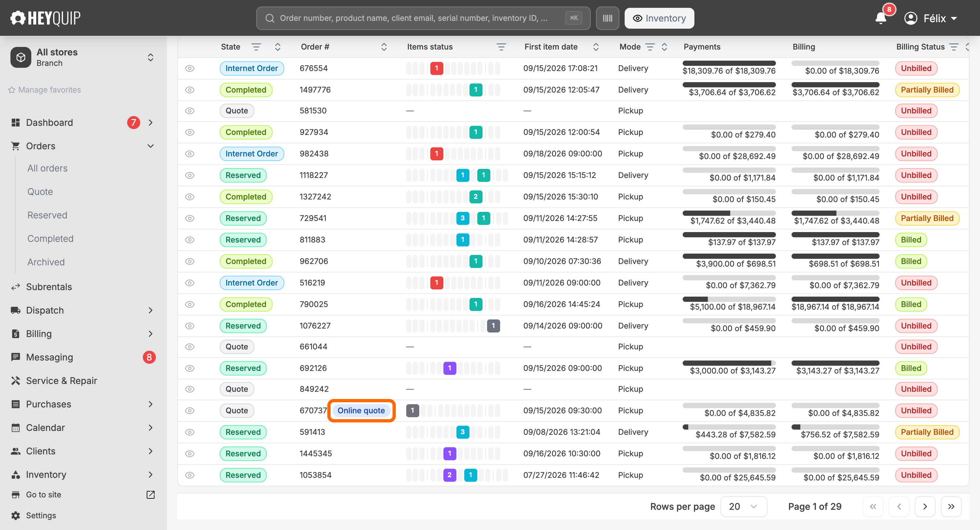The height and width of the screenshot is (530, 980).
Task: Click the Online quote tag
Action: [x=361, y=410]
